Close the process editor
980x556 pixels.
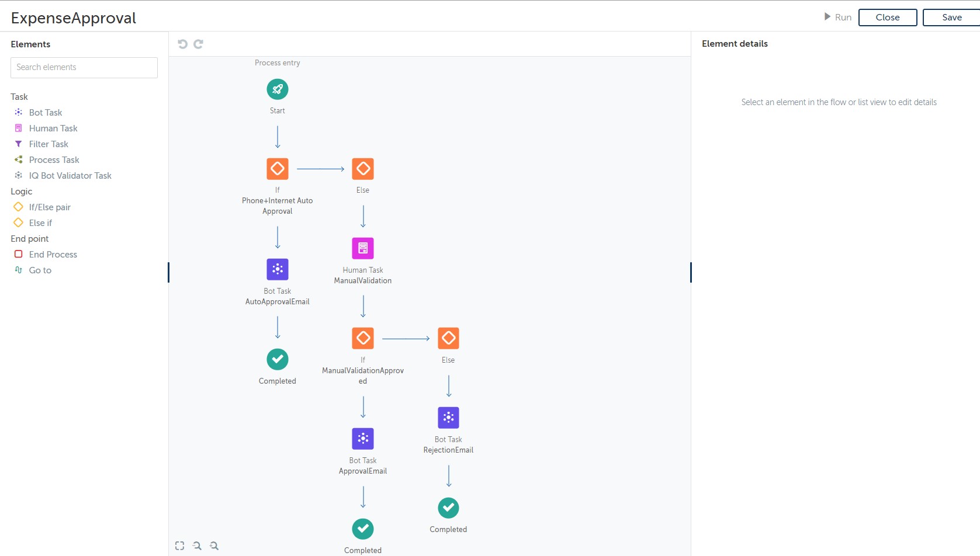888,18
